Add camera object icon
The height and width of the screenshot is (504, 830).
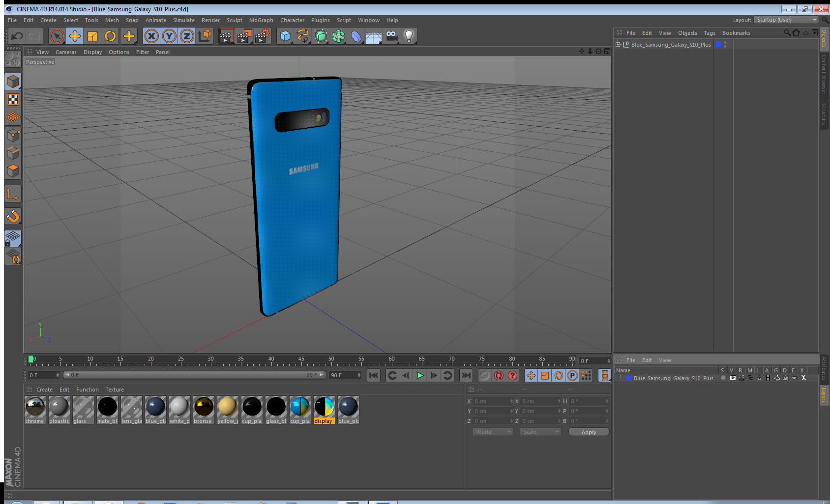click(x=391, y=36)
